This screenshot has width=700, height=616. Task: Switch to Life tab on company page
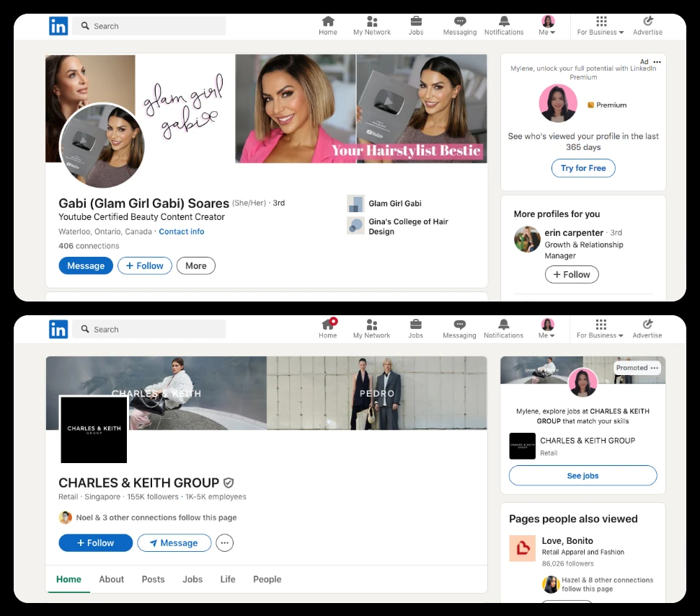(228, 579)
